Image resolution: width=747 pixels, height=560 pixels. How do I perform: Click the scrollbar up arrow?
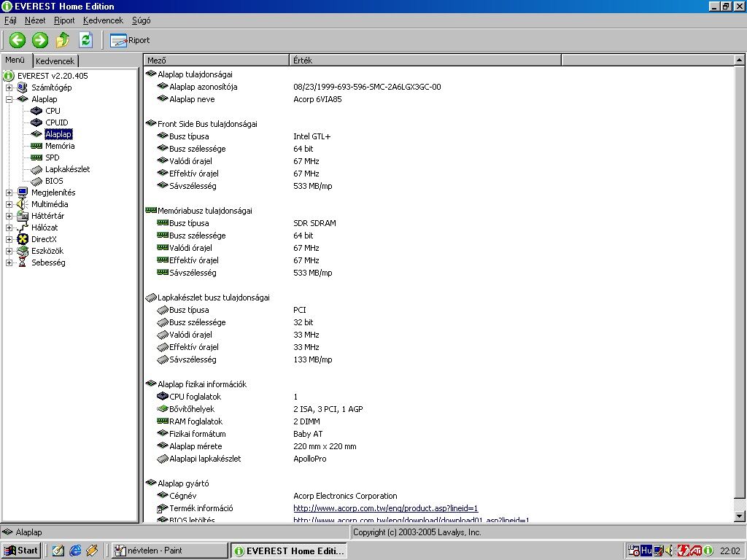(739, 60)
